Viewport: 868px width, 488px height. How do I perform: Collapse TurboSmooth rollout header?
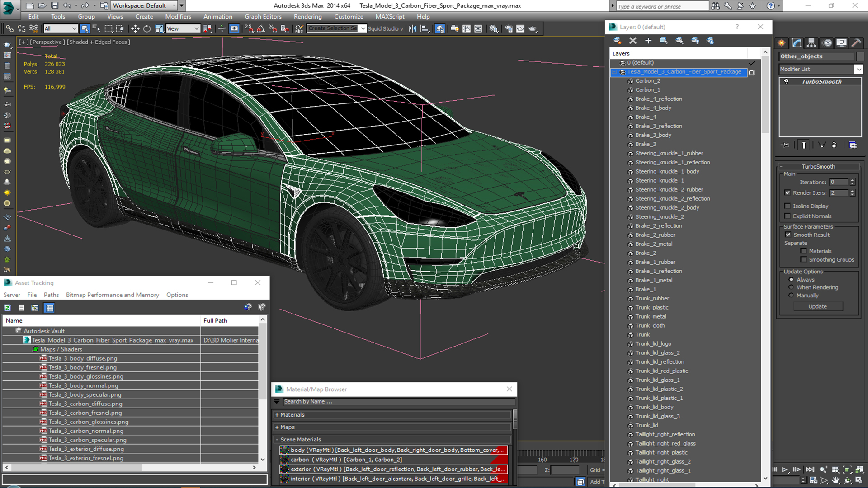coord(818,166)
